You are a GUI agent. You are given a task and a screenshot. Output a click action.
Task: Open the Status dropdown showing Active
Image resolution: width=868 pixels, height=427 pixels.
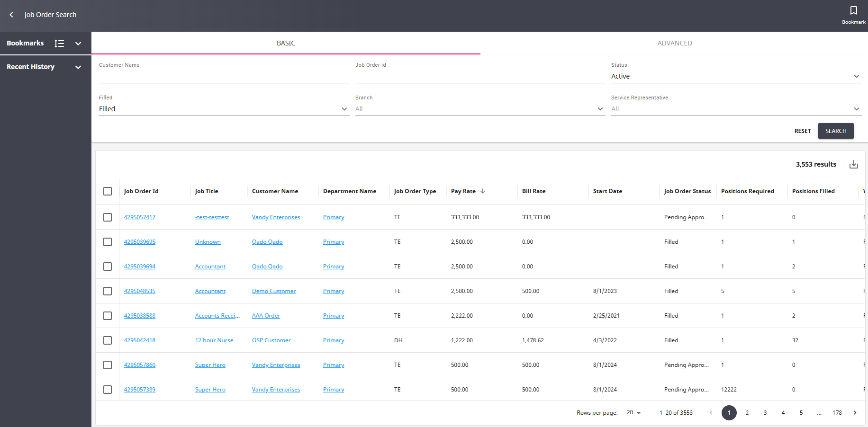pos(735,76)
